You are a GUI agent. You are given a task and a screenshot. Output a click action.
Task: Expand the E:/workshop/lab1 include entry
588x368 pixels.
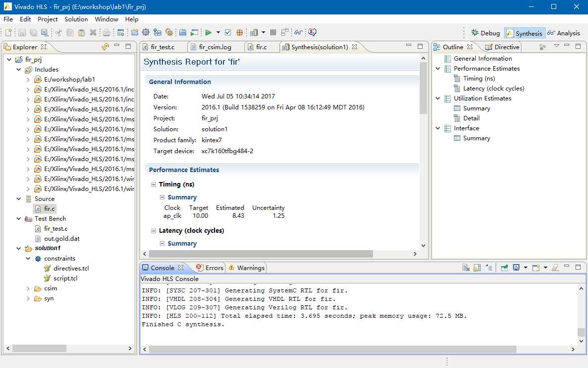[28, 79]
